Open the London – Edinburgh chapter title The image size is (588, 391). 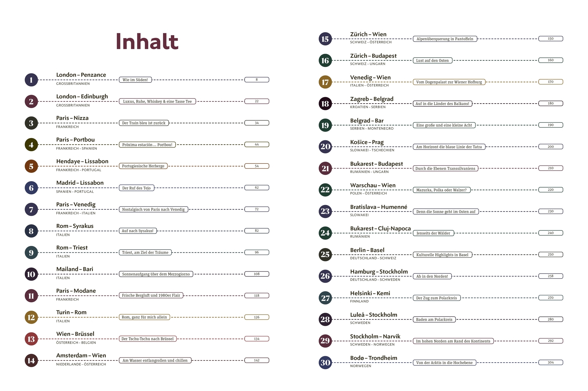click(82, 97)
